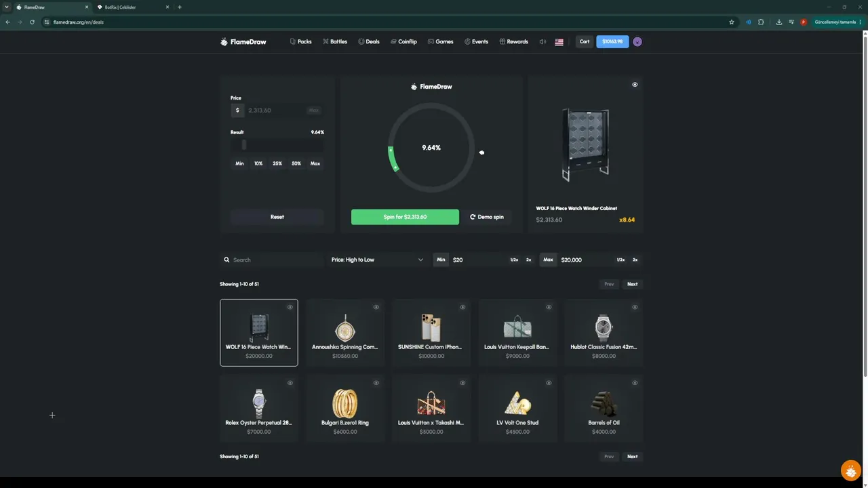The image size is (868, 488).
Task: Navigate to Coinflip
Action: click(x=403, y=42)
